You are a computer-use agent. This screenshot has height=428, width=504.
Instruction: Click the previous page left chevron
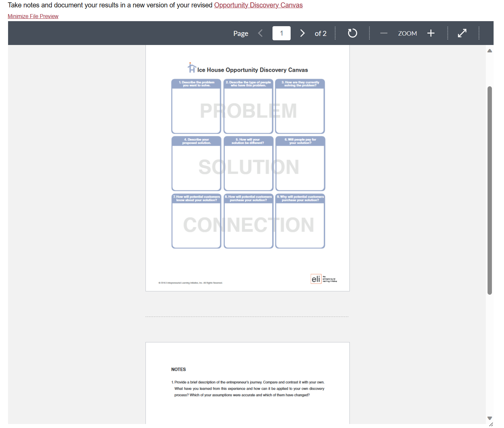click(260, 33)
